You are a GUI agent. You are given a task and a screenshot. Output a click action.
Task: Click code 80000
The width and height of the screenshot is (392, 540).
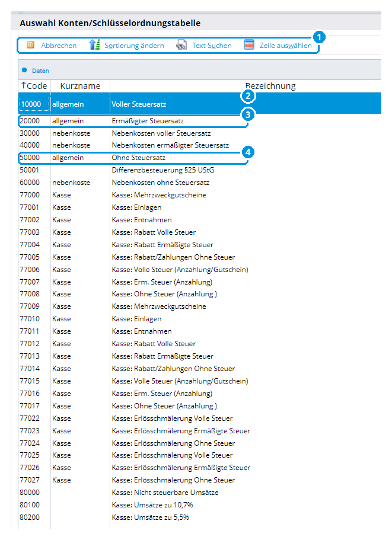30,493
